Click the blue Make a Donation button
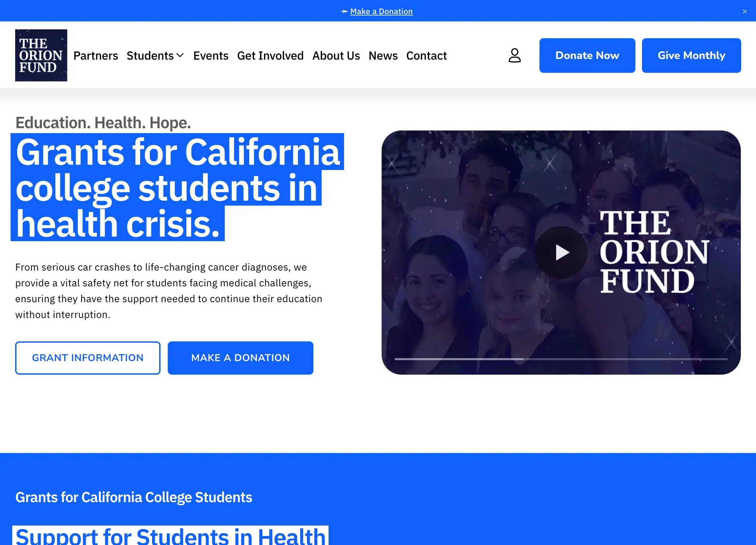This screenshot has height=545, width=756. [240, 358]
